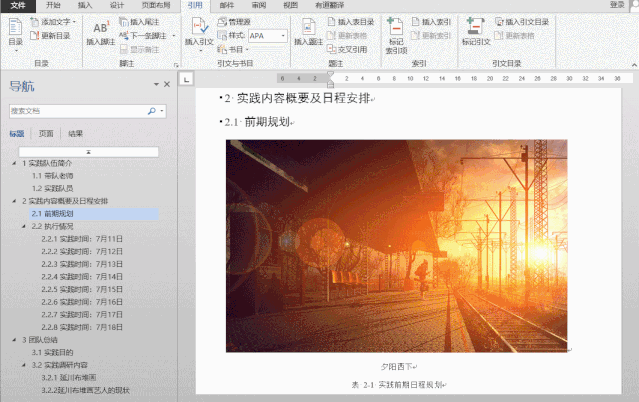Show the 结果 results navigation tab

point(75,134)
